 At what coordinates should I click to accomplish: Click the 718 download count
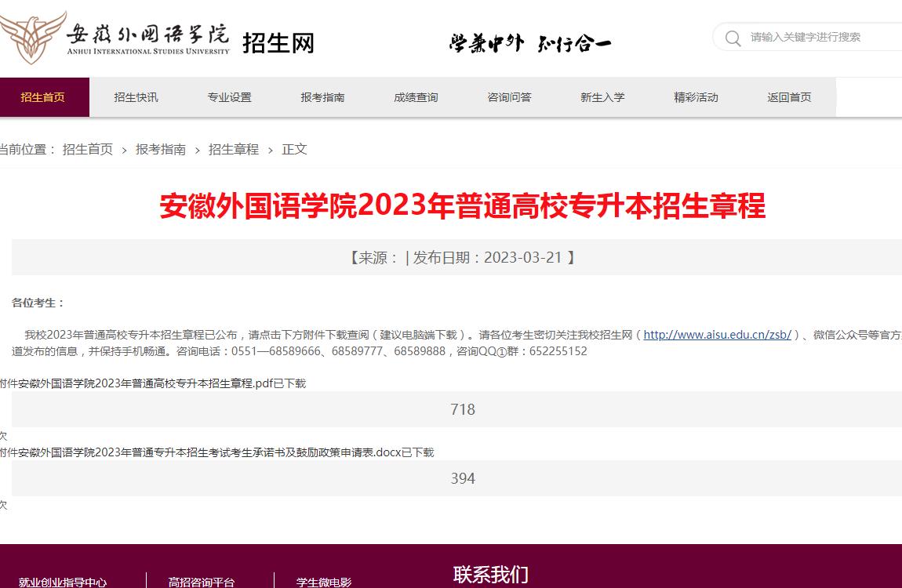(x=463, y=409)
